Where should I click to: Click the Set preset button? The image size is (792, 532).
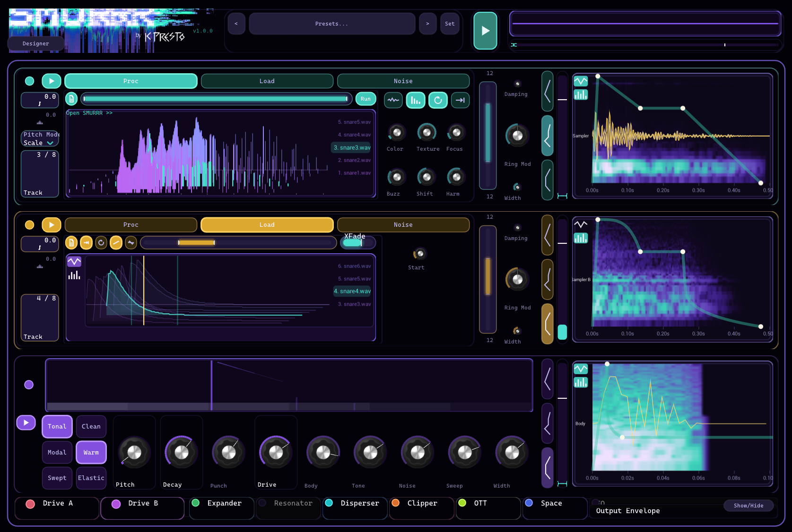[x=450, y=24]
